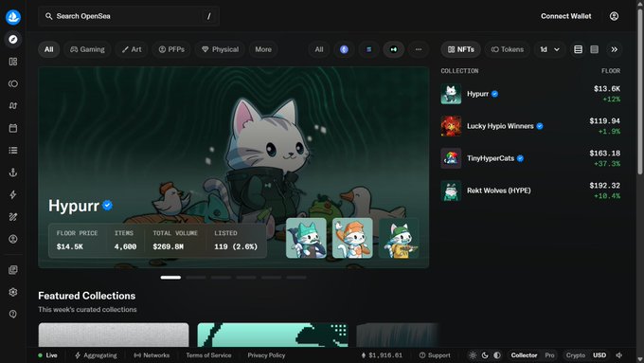This screenshot has width=644, height=363.
Task: Click the Aggregating status indicator
Action: [96, 355]
